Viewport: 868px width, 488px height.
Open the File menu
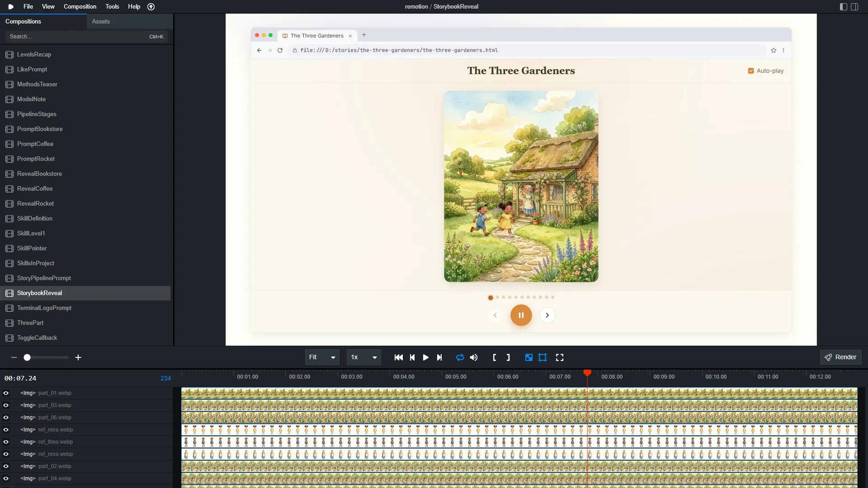(28, 7)
